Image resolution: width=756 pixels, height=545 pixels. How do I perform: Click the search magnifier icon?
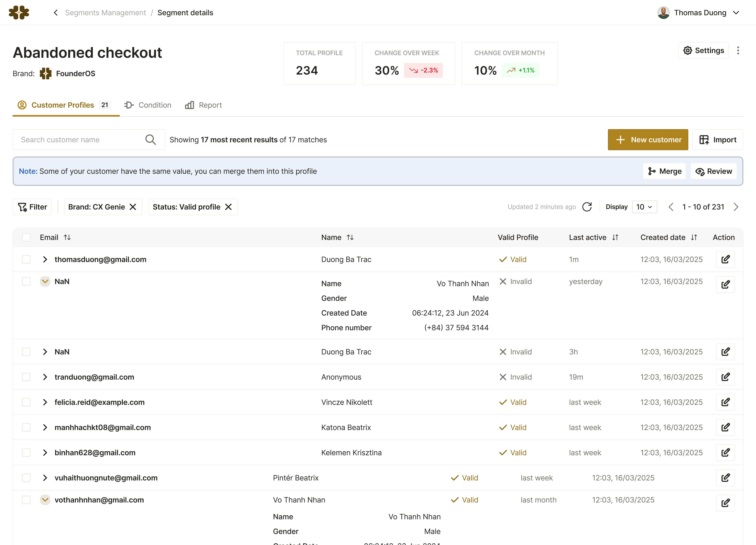click(x=151, y=140)
